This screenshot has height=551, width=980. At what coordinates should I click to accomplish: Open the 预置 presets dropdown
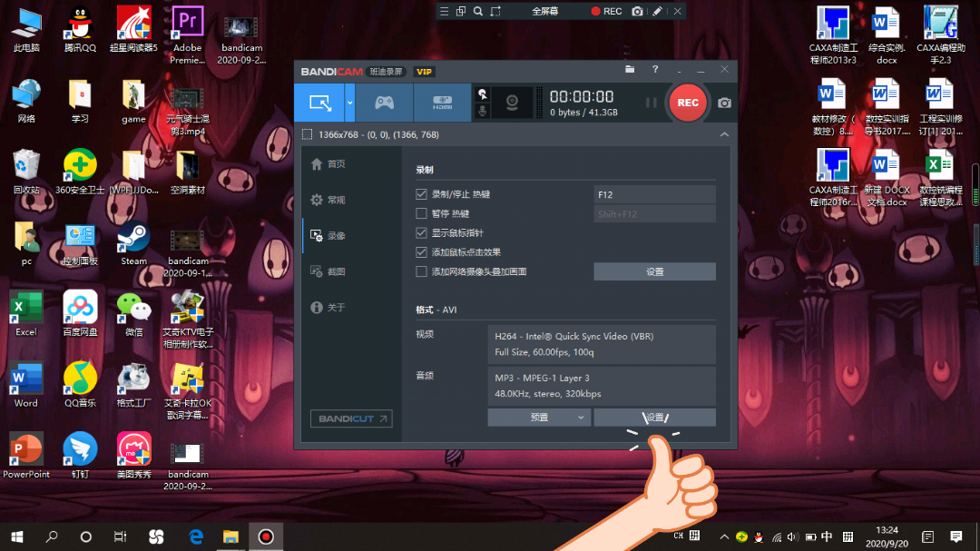pos(539,418)
